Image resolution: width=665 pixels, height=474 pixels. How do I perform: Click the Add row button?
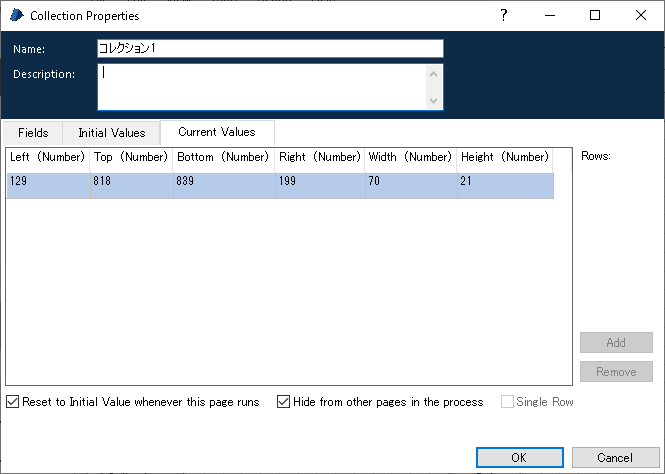616,343
